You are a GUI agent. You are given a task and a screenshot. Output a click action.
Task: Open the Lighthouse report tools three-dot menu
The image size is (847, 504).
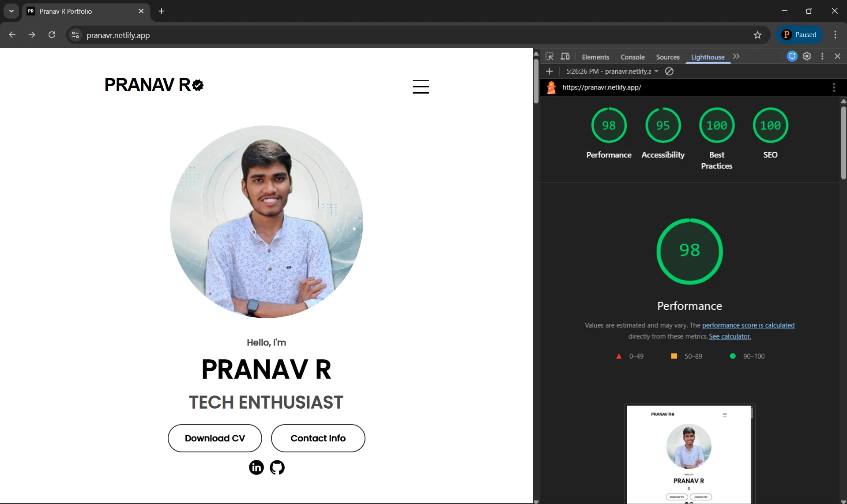click(x=834, y=87)
